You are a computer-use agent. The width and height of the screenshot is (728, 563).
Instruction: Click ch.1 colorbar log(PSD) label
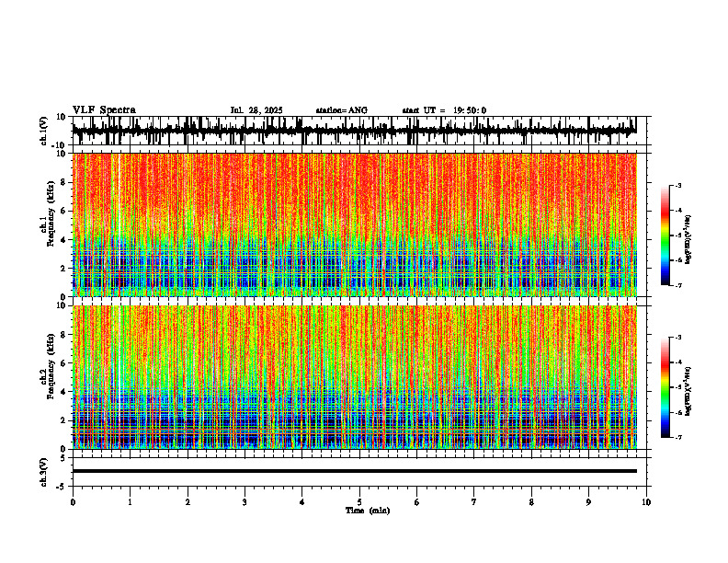[688, 240]
